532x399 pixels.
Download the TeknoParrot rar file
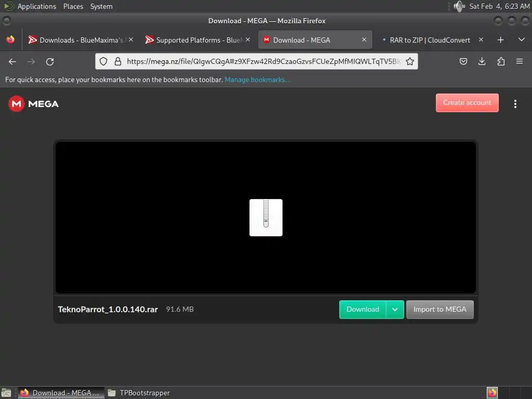(363, 310)
